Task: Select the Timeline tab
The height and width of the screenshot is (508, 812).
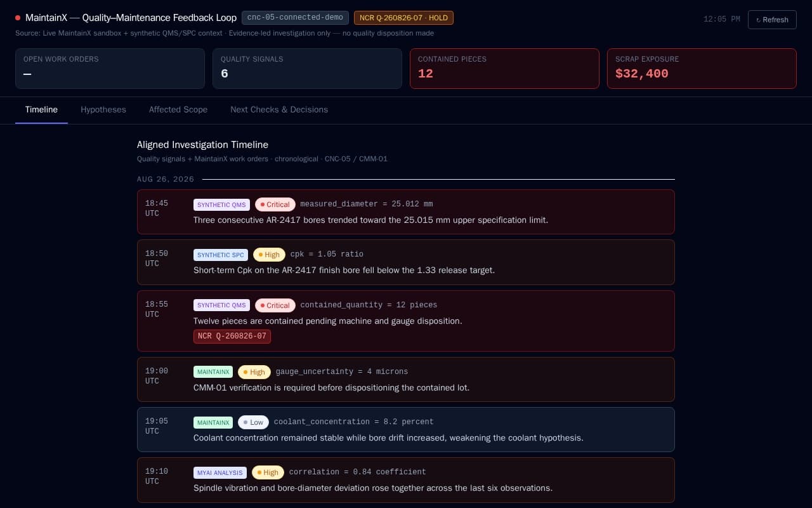Action: (41, 110)
